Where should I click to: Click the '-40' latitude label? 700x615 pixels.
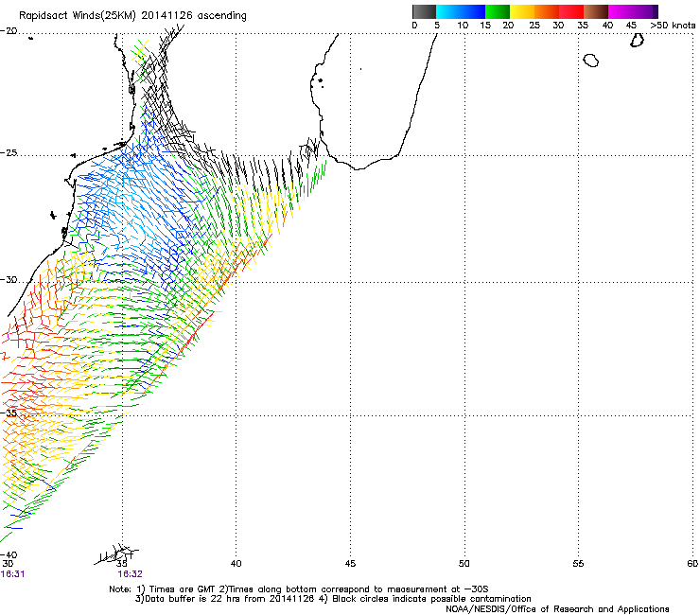pos(9,554)
